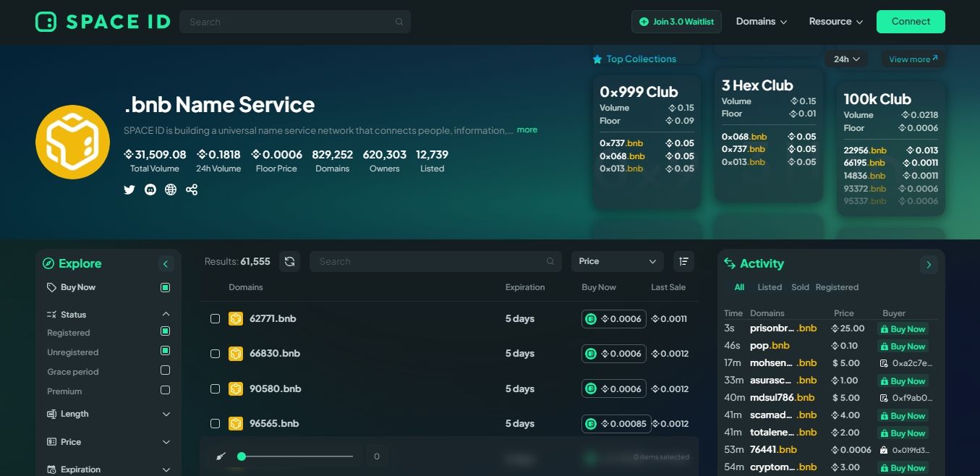Click the buy icon for 62771.bnb

591,319
